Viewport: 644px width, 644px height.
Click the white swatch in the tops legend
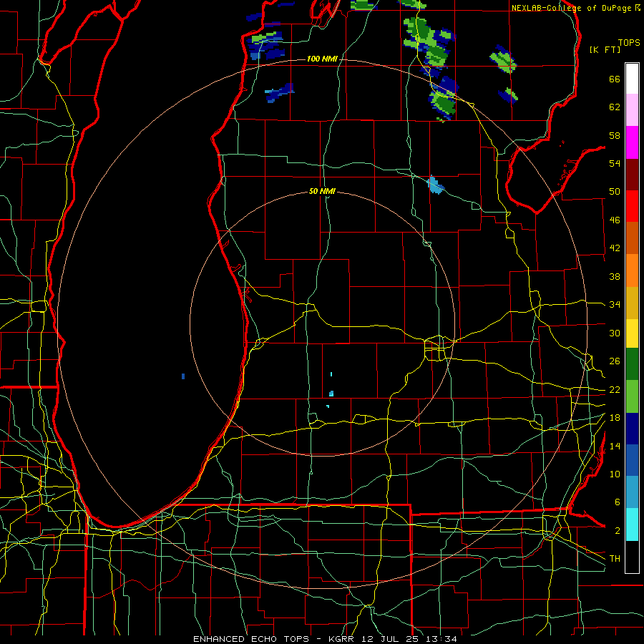[632, 79]
